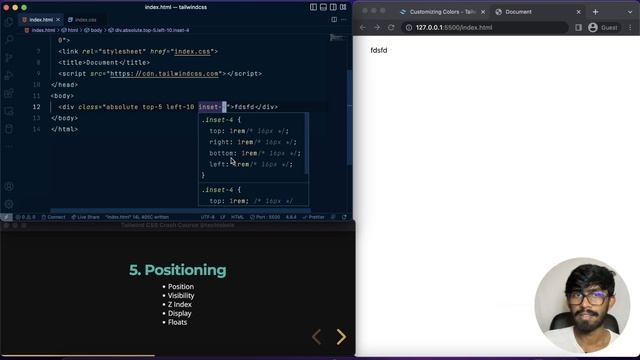Open the browser three-dot menu
640x360 pixels.
coord(630,27)
